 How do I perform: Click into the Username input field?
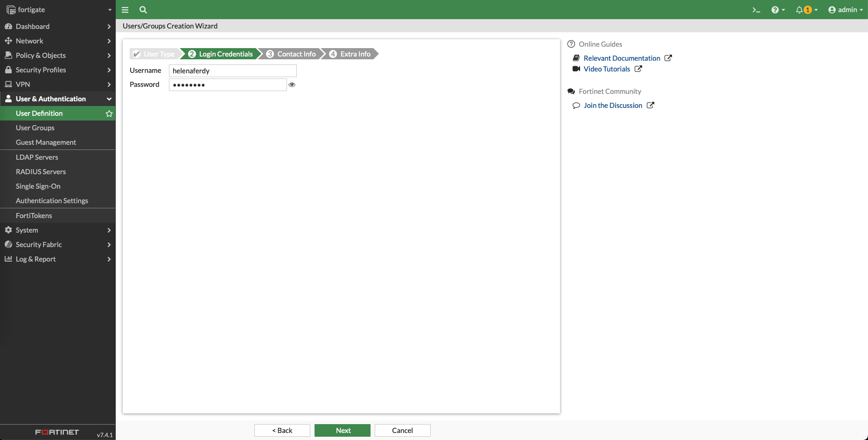click(232, 71)
